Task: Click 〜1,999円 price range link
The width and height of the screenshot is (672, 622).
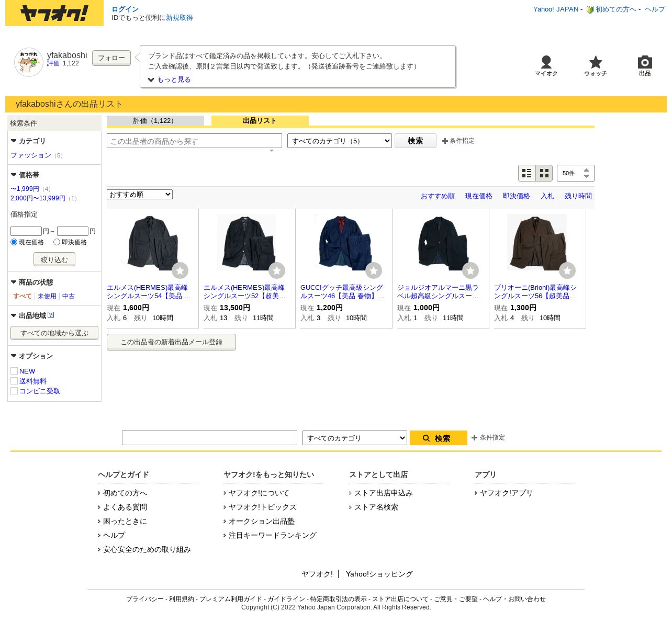Action: (x=25, y=189)
